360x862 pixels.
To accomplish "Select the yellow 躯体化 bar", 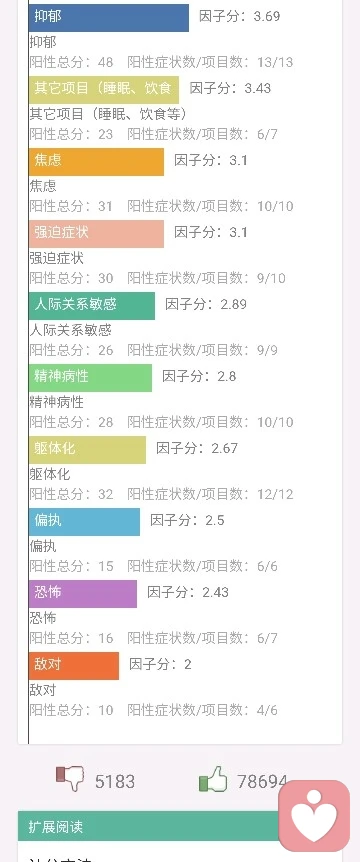I will coord(87,450).
